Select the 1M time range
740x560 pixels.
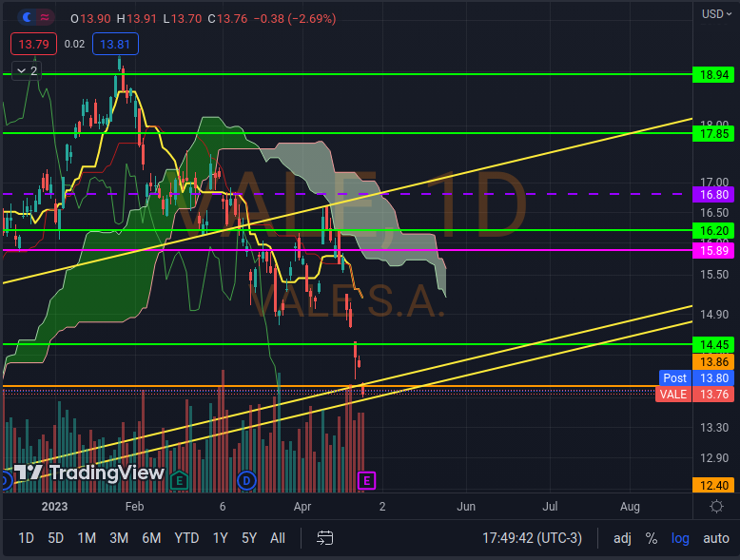click(87, 538)
